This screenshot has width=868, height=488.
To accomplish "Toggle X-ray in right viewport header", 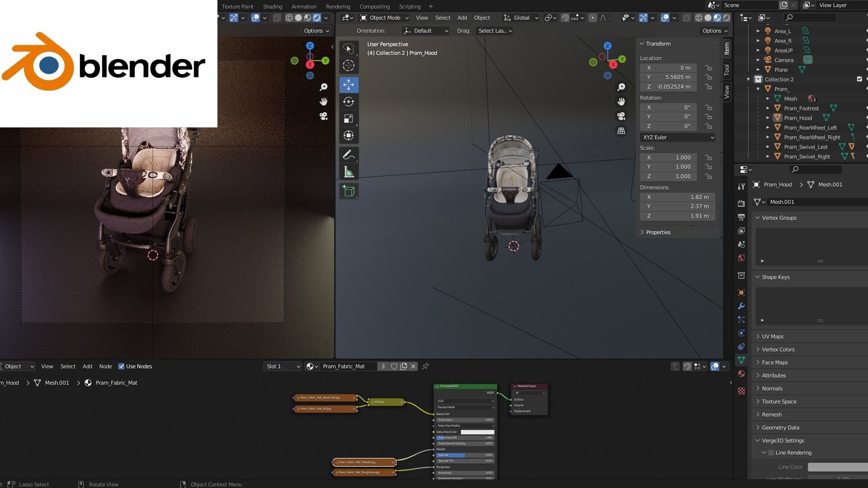I will (x=686, y=18).
